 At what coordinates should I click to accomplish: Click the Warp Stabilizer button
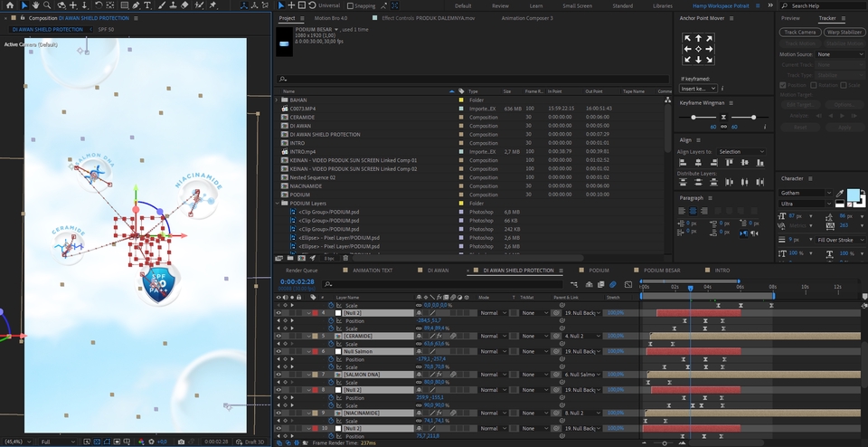click(x=844, y=33)
